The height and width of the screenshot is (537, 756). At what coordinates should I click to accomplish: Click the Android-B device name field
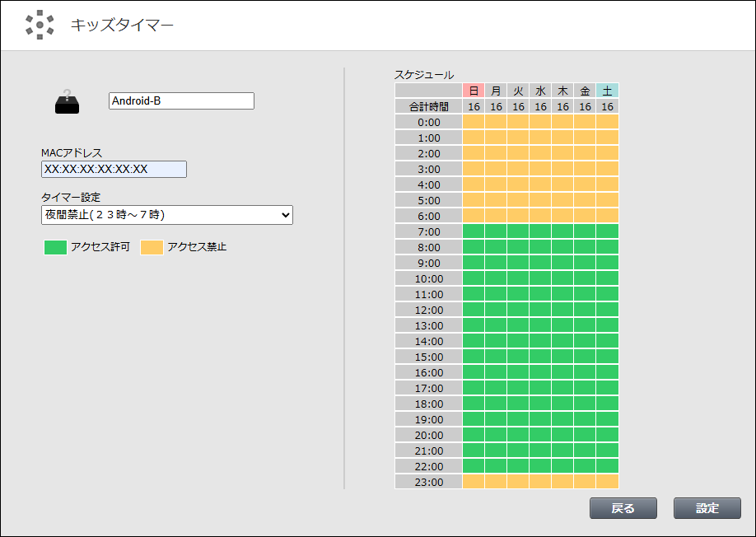[x=181, y=100]
